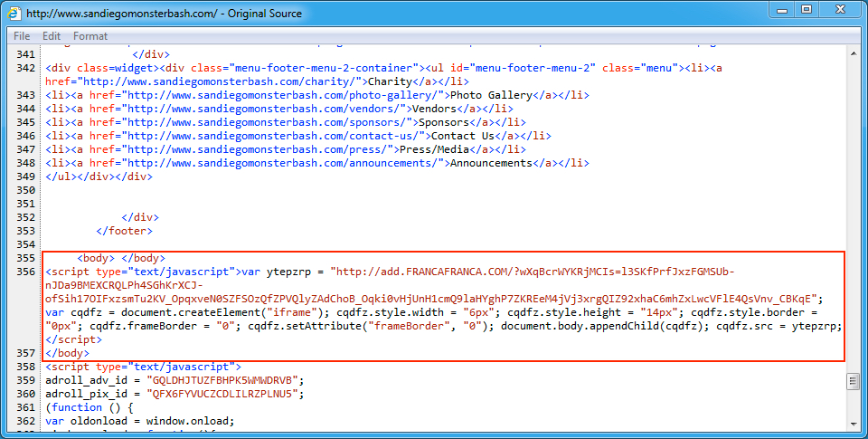Click the contact-us URL on line 346
This screenshot has width=868, height=439.
(277, 136)
